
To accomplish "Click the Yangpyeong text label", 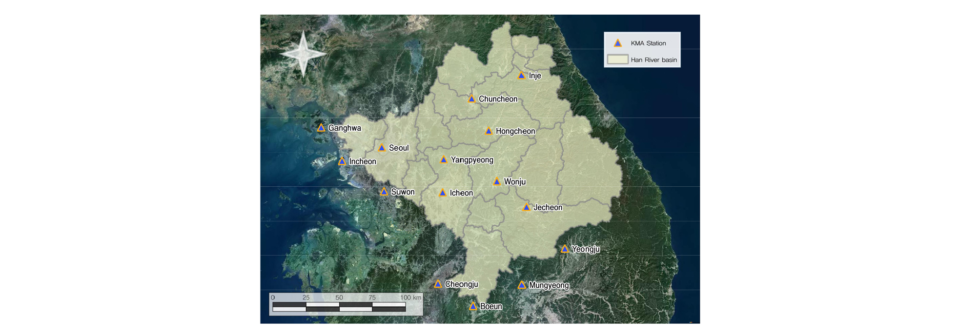I will coord(472,160).
